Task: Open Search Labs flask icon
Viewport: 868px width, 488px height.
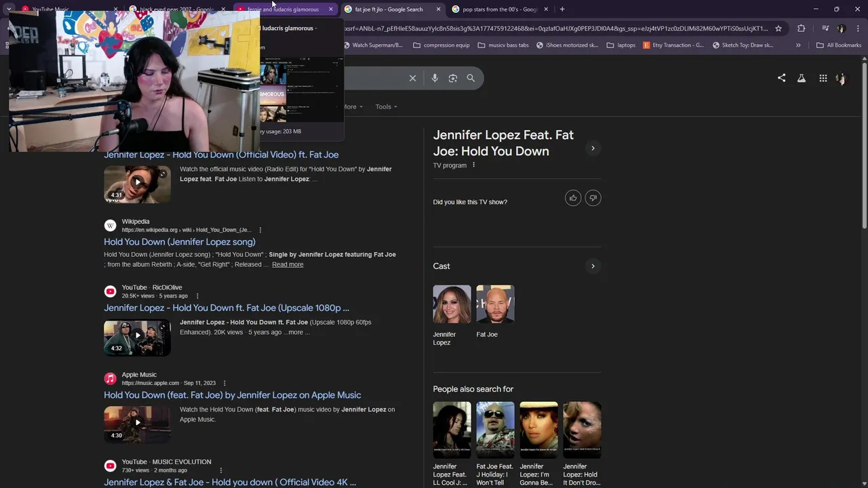Action: pyautogui.click(x=802, y=78)
